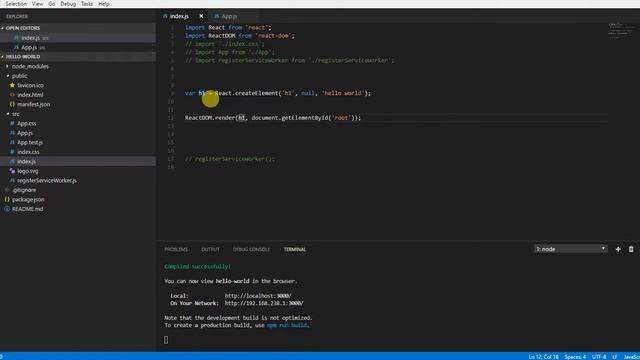Screen dimensions: 640x360
Task: Click the 'var h1' createElement code line
Action: [278, 93]
